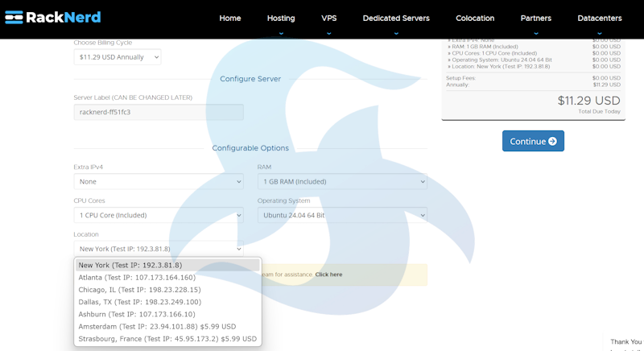Open the Home menu item
Image resolution: width=644 pixels, height=351 pixels.
(x=230, y=18)
